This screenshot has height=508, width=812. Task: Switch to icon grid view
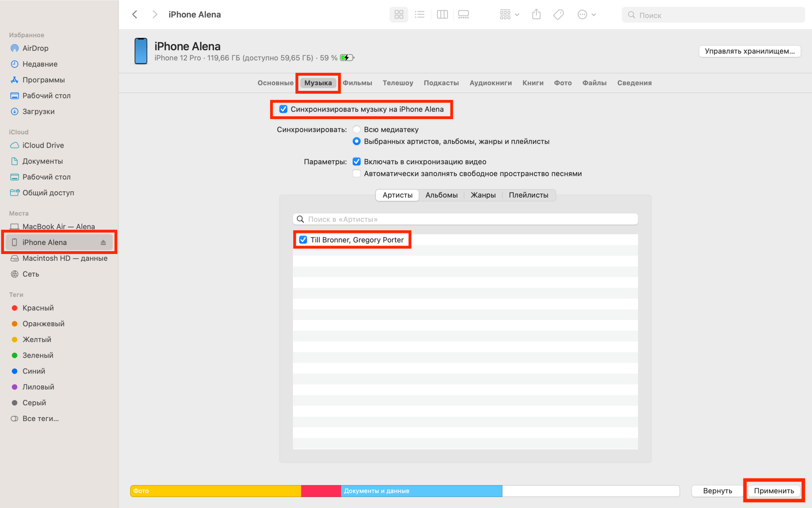tap(399, 15)
